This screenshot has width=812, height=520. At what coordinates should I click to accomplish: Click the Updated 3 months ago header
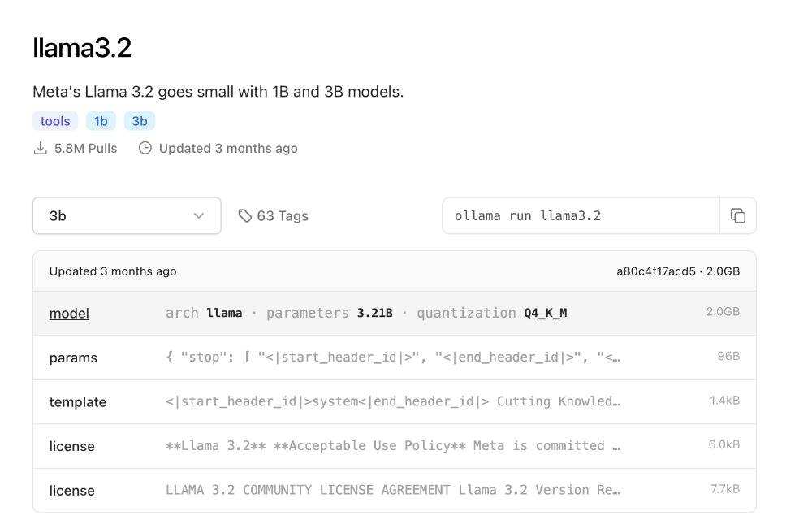click(113, 271)
